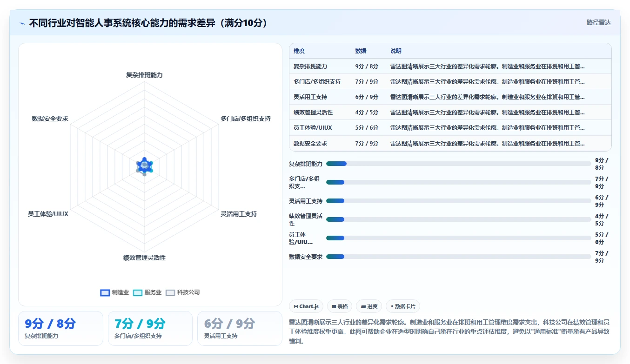The width and height of the screenshot is (630, 364).
Task: Toggle the 科技公司 legend swatch
Action: pyautogui.click(x=170, y=292)
